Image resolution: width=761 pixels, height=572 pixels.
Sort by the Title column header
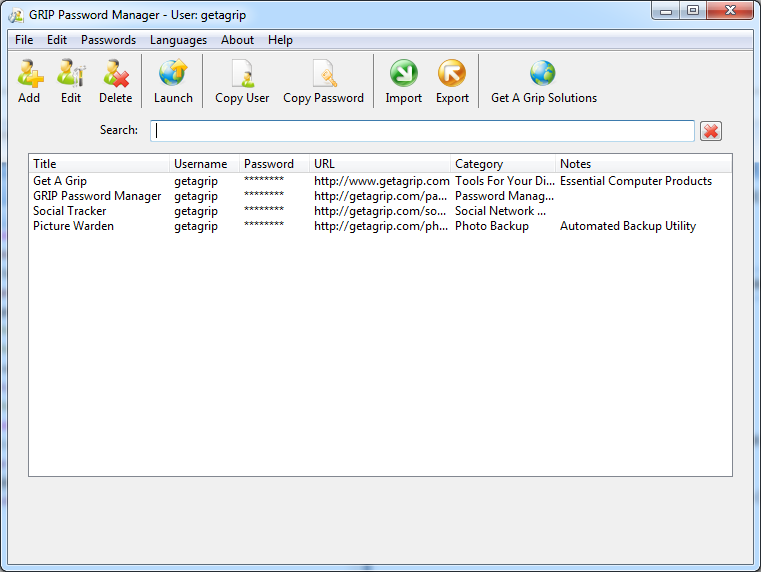[x=99, y=163]
